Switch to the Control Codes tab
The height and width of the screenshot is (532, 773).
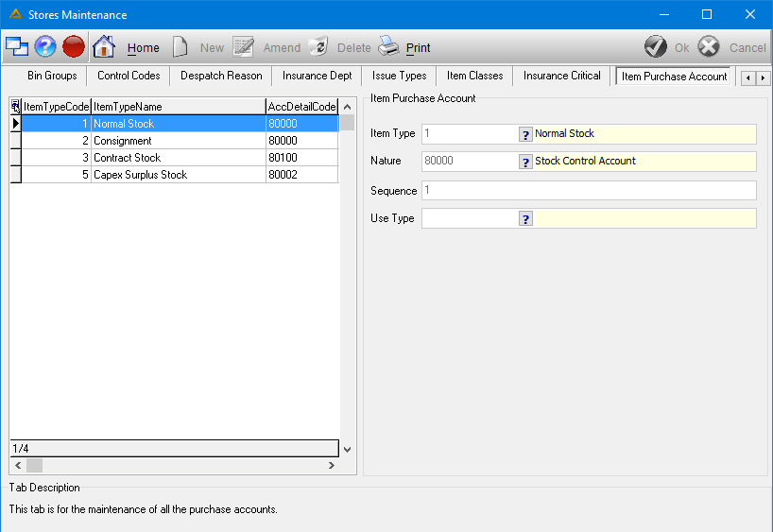129,76
